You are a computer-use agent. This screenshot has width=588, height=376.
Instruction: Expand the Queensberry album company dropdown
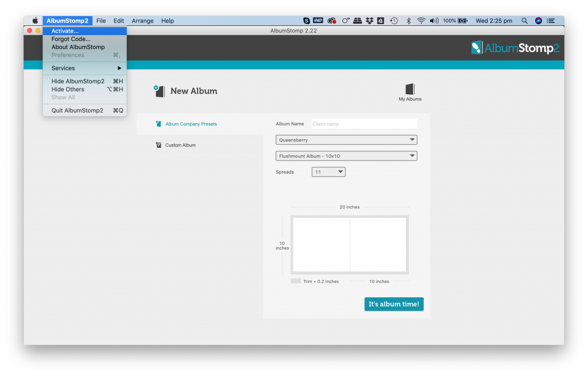point(346,140)
